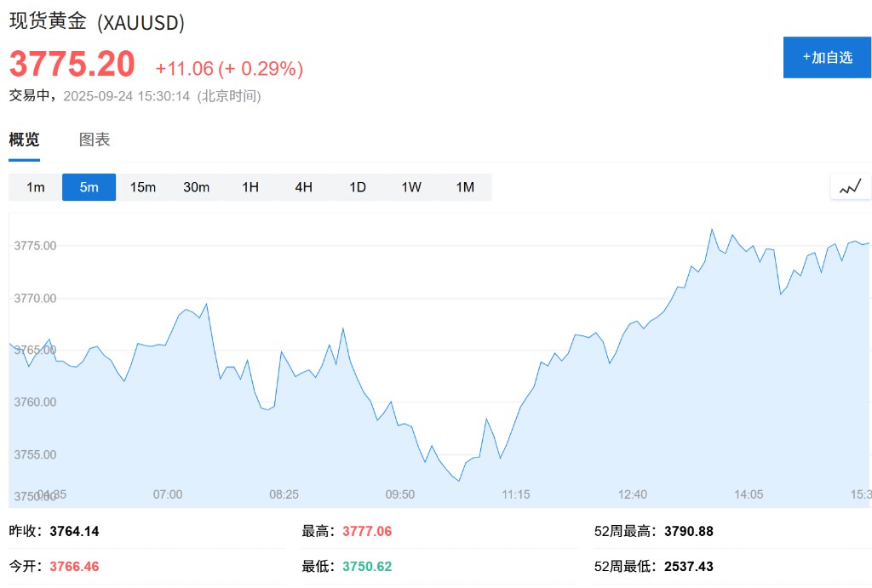Click the line chart type icon
The image size is (872, 588).
pyautogui.click(x=851, y=186)
